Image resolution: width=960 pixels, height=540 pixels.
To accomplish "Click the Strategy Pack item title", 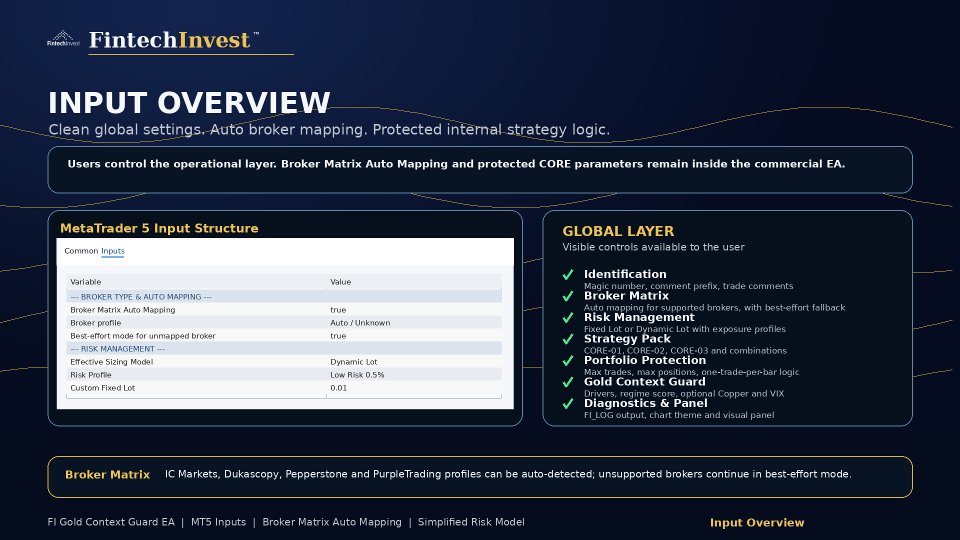I will (x=627, y=339).
